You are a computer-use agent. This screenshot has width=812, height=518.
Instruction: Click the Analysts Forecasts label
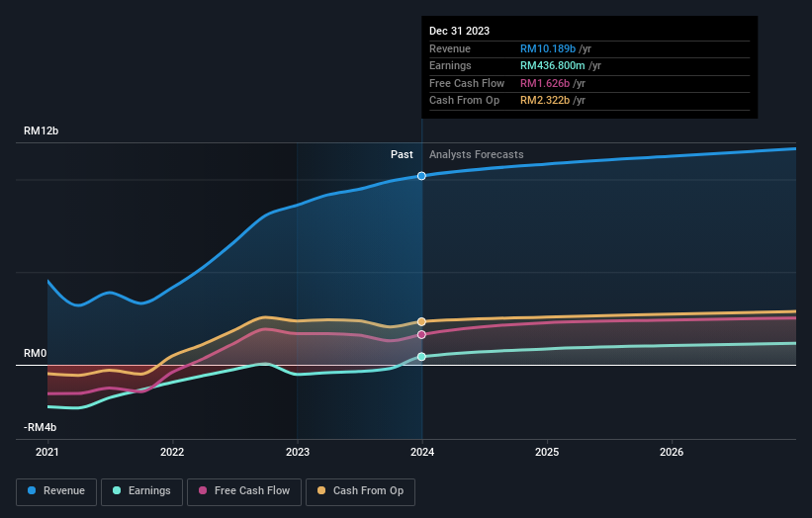pos(477,155)
